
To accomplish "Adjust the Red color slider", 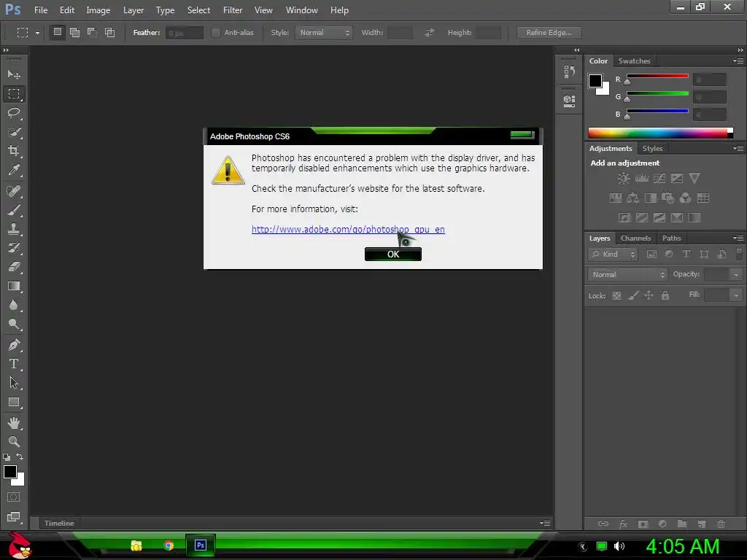I will (x=627, y=82).
